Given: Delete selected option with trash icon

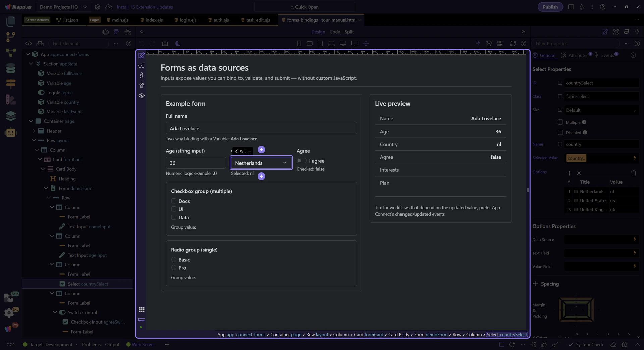Looking at the screenshot, I should 633,173.
